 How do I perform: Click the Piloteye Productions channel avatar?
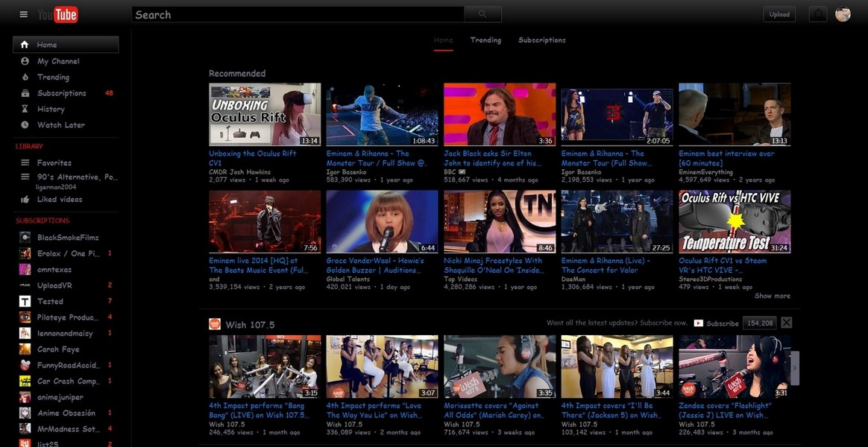pyautogui.click(x=25, y=317)
